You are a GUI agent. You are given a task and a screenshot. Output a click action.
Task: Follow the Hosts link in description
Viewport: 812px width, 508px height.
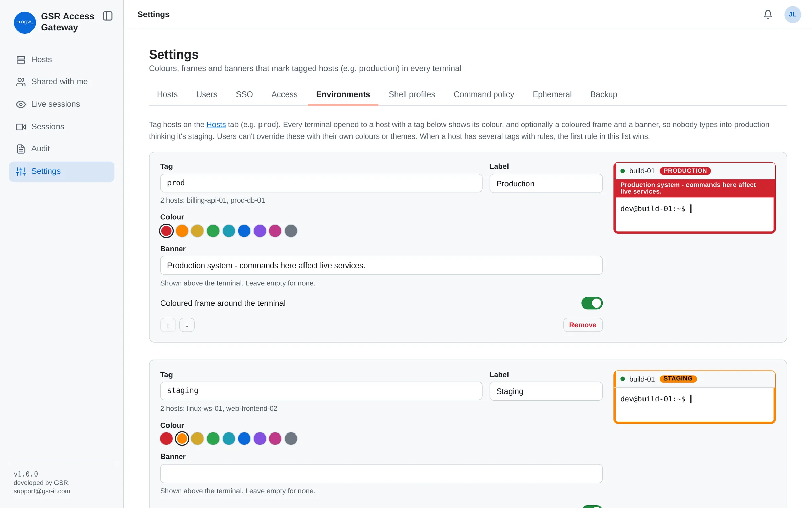point(216,125)
